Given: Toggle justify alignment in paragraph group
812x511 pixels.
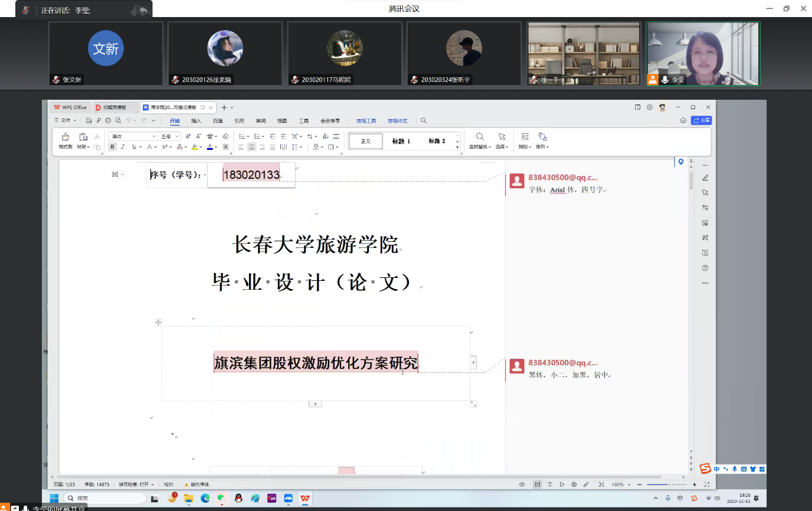Looking at the screenshot, I should [273, 146].
